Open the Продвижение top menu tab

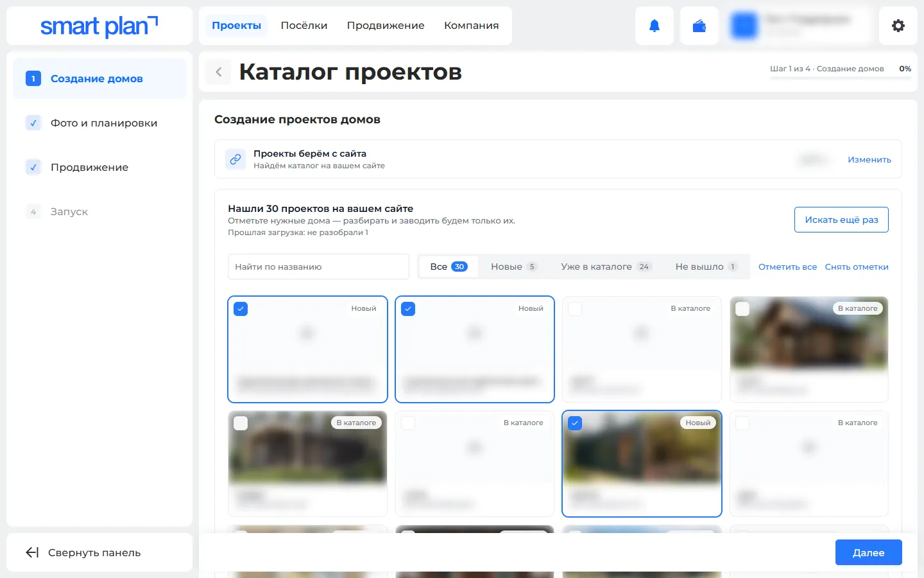(386, 26)
